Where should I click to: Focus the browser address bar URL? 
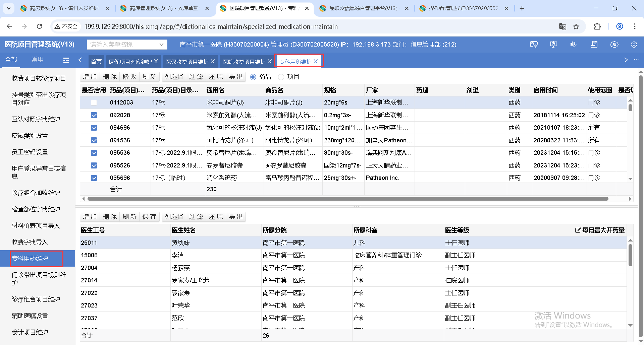coord(211,26)
